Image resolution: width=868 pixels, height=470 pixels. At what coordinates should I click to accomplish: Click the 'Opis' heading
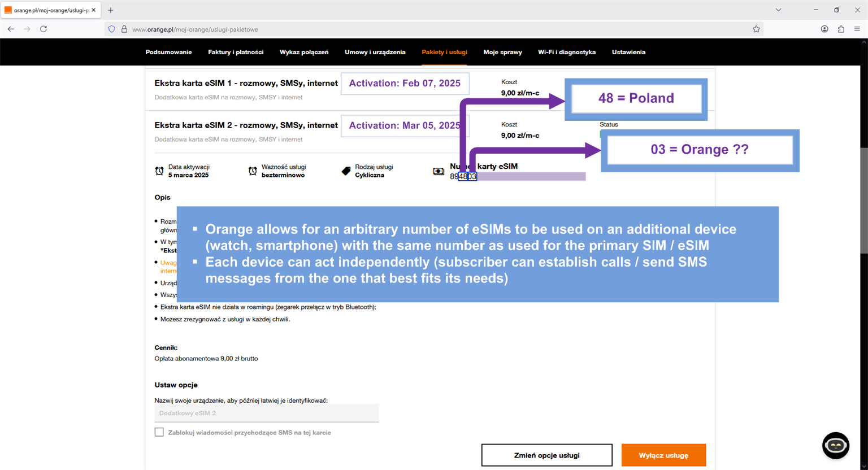[x=162, y=197]
